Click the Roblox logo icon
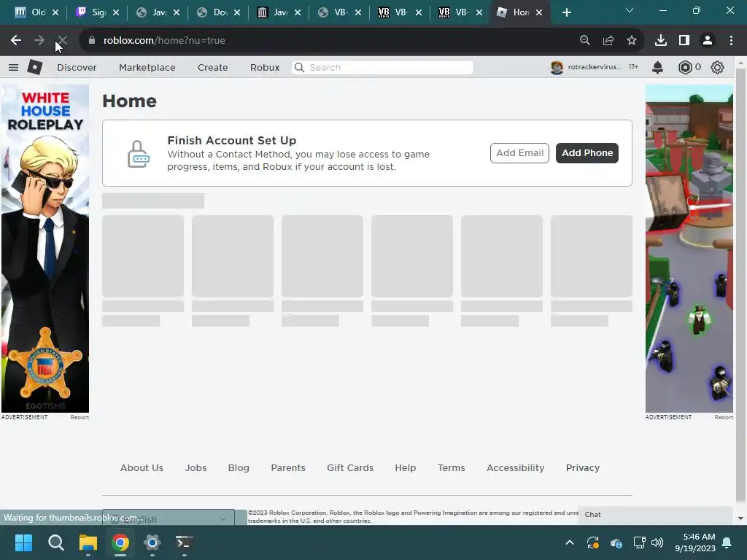Viewport: 747px width, 560px height. pyautogui.click(x=35, y=67)
